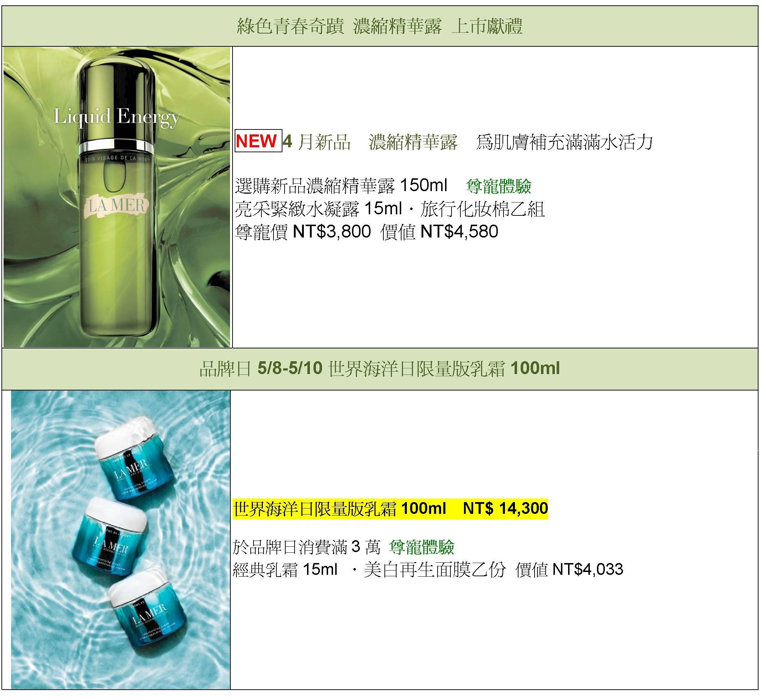The image size is (766, 700).
Task: Click the La Mer blue cream jars image
Action: 121,540
